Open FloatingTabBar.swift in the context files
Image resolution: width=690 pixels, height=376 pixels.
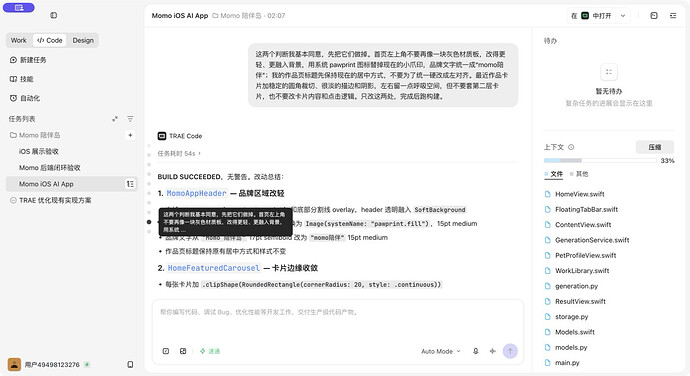pos(586,210)
